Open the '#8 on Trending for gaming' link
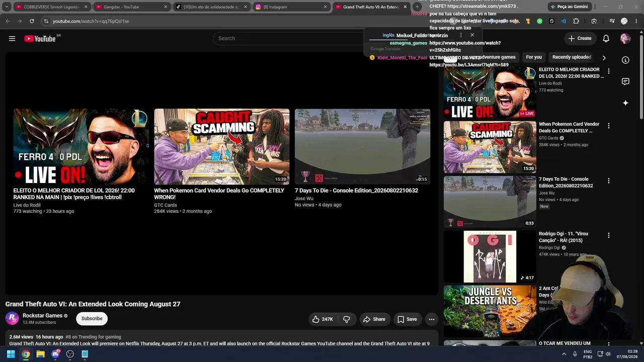 [x=93, y=337]
